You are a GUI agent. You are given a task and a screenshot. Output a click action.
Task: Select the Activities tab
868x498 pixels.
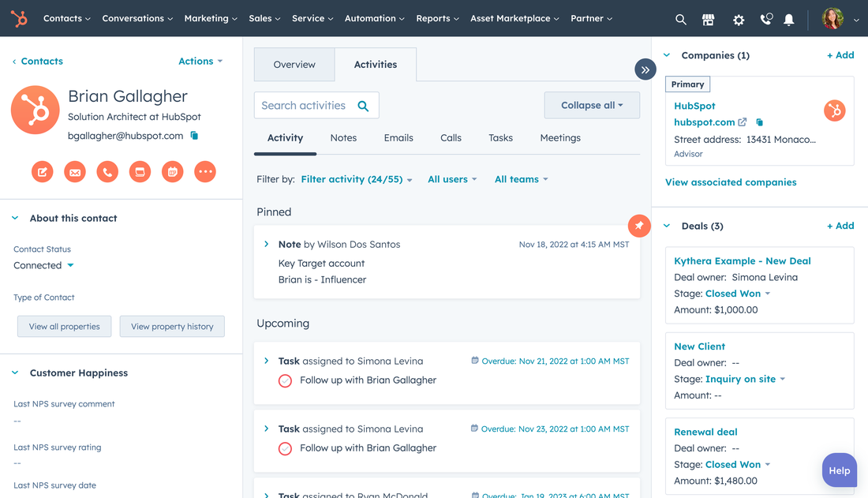point(376,64)
